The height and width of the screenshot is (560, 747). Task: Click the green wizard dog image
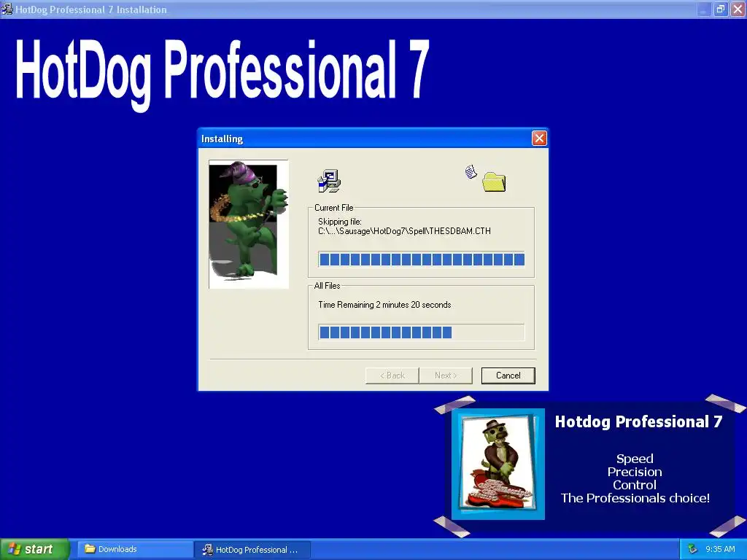point(249,224)
